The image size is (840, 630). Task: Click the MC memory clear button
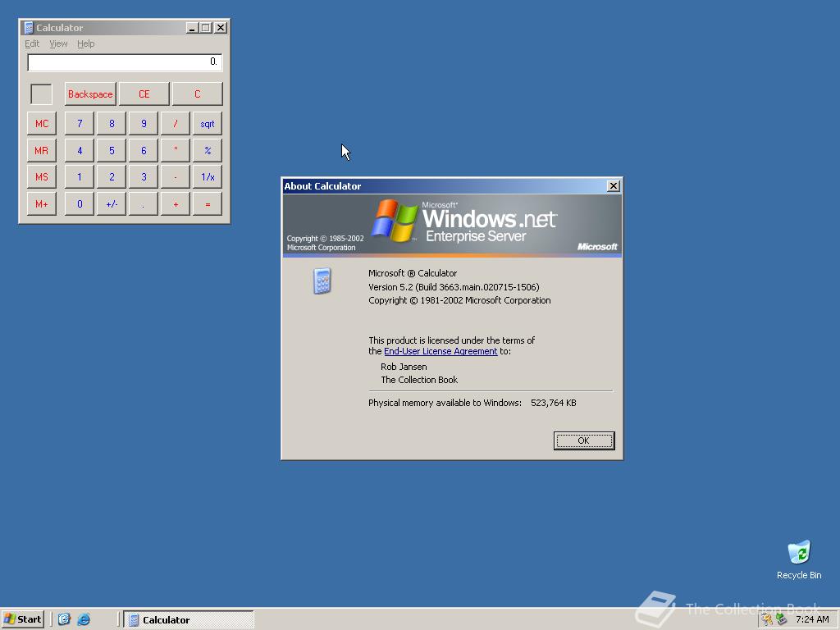(42, 124)
